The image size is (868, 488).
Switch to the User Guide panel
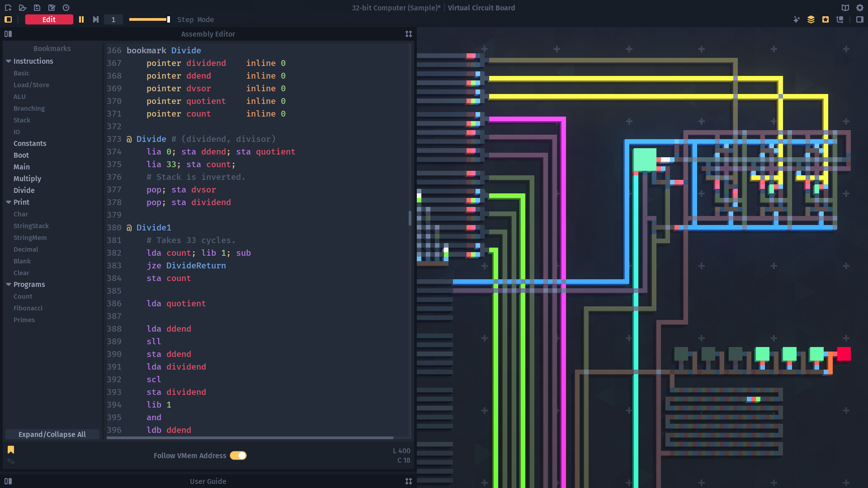[208, 481]
